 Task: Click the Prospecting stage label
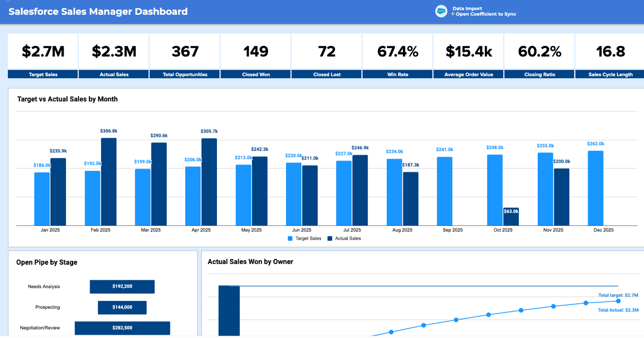point(47,307)
